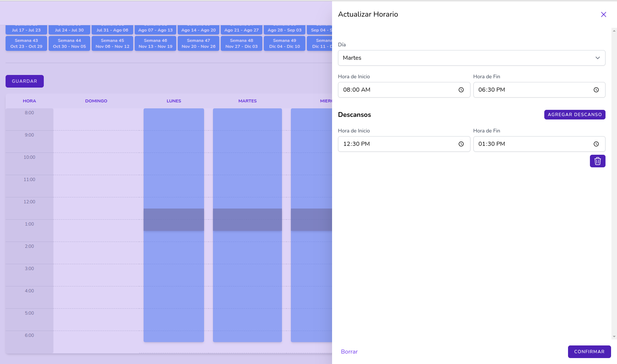Select Semana 43 Oct 23 - Oct 29
This screenshot has height=364, width=617.
tap(26, 43)
